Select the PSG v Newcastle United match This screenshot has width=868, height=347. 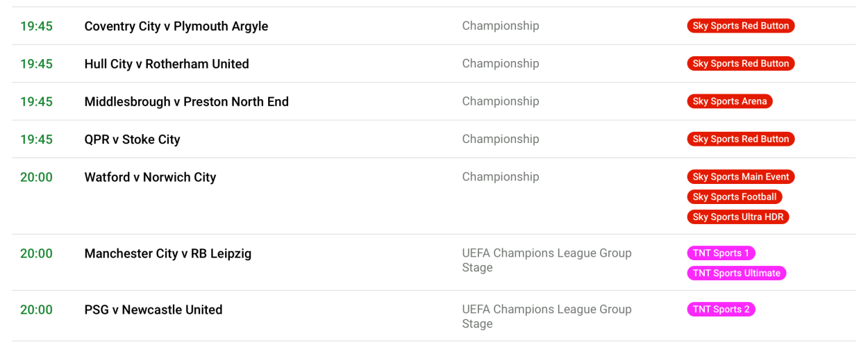coord(153,310)
